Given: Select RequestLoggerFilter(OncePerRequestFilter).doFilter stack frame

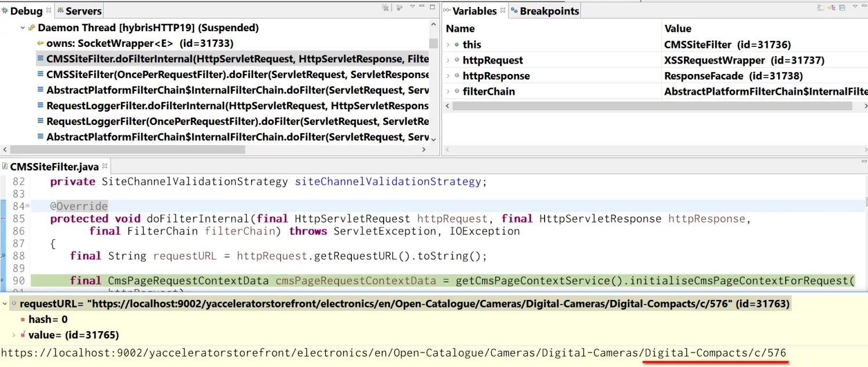Looking at the screenshot, I should tap(233, 121).
